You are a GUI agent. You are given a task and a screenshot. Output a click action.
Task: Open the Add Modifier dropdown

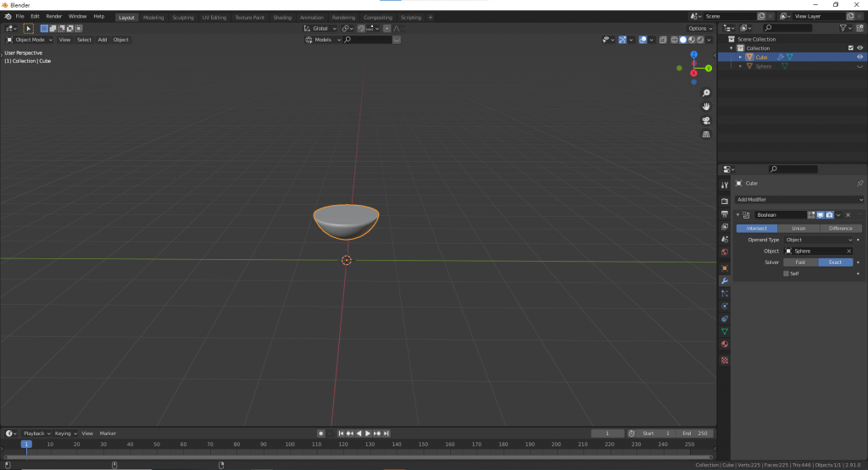[x=798, y=200]
